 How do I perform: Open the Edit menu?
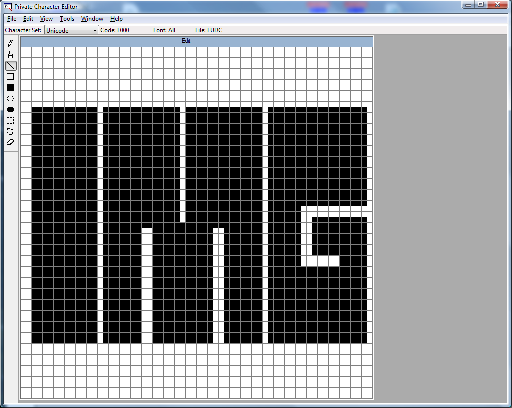(x=28, y=19)
